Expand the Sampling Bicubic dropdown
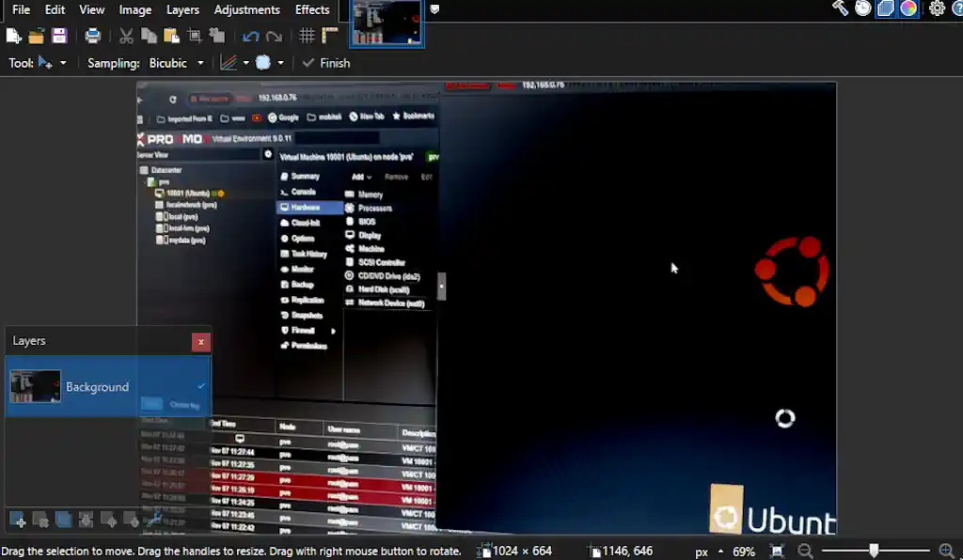 (x=199, y=63)
